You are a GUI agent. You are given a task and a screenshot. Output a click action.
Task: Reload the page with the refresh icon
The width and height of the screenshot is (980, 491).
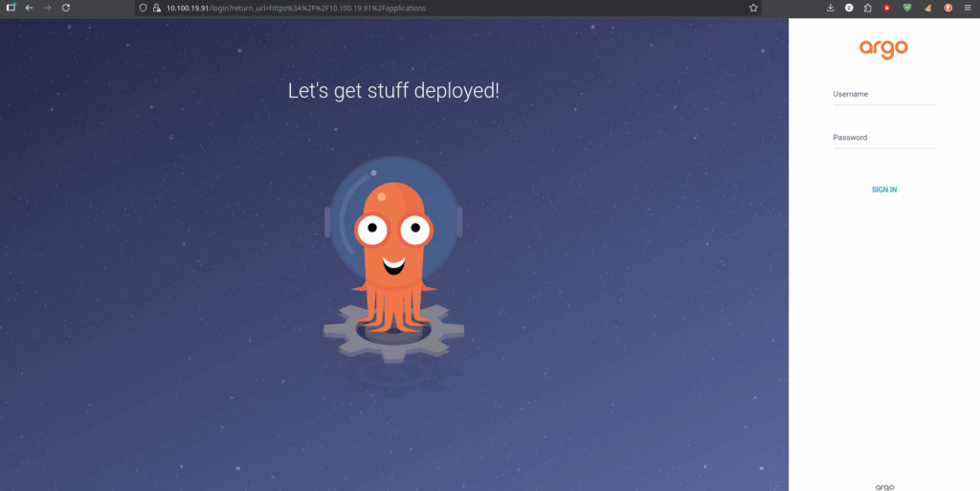pyautogui.click(x=66, y=8)
